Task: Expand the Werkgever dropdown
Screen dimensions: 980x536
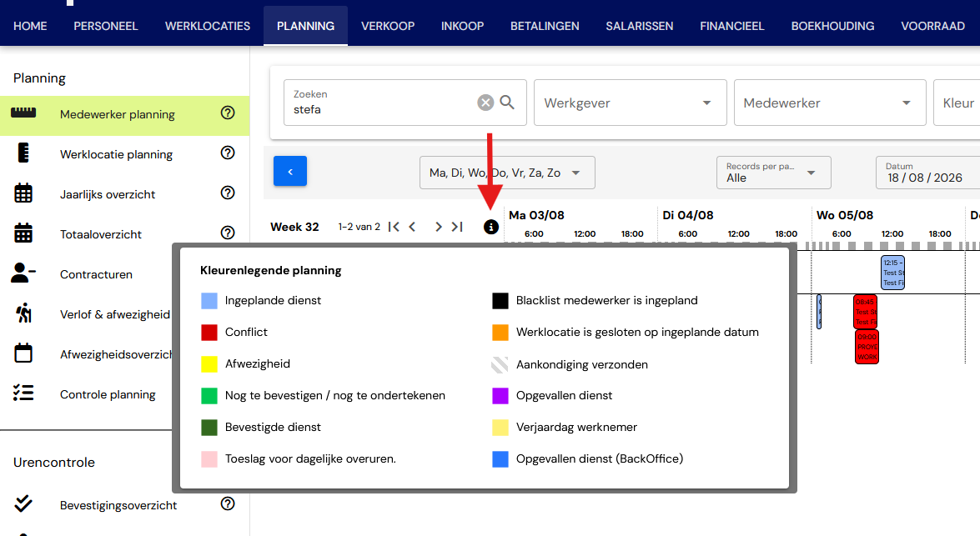Action: 631,103
